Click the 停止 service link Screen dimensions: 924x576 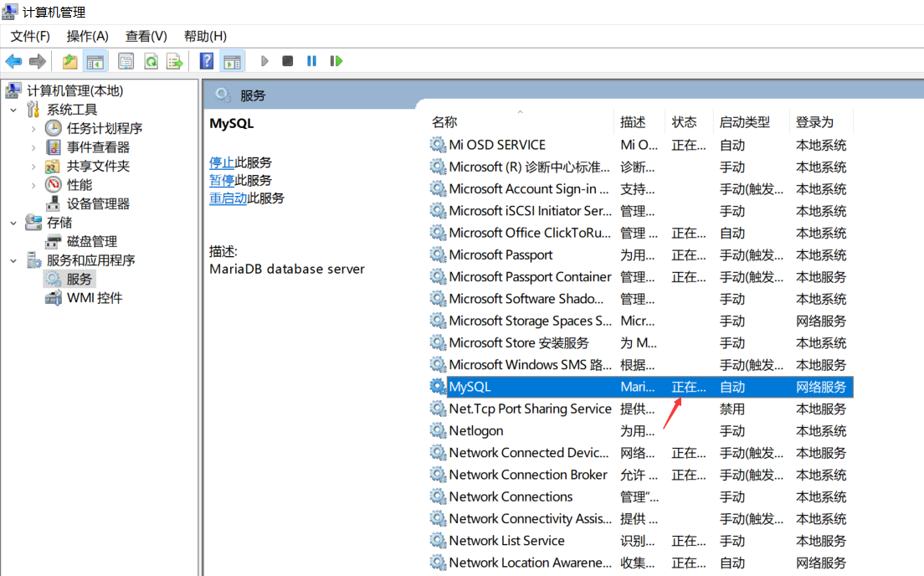(222, 162)
